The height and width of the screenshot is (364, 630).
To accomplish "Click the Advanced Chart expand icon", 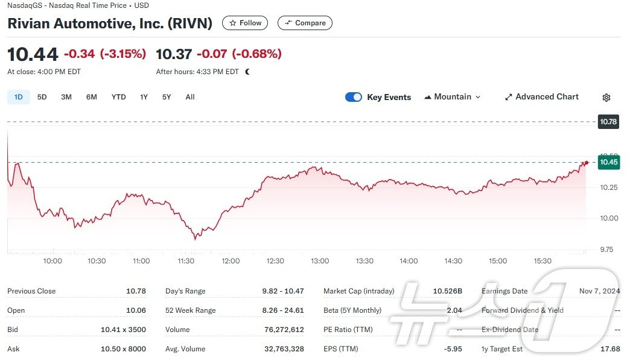I will [x=509, y=97].
